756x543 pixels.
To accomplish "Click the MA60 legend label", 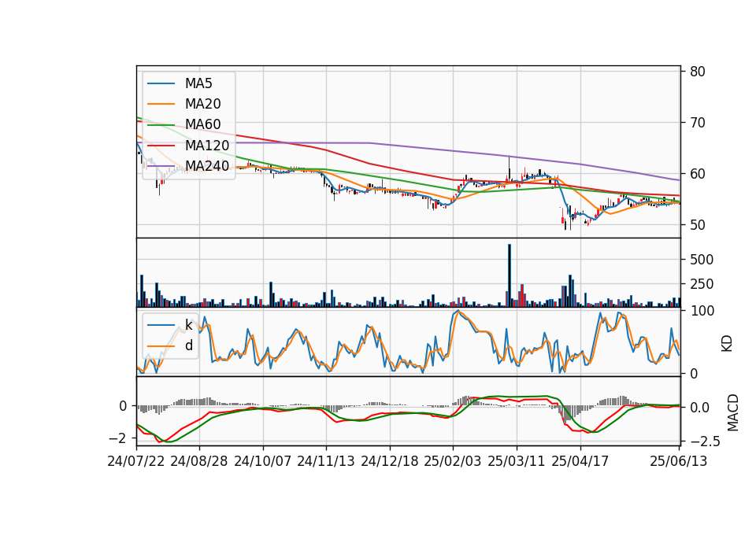I will click(203, 124).
